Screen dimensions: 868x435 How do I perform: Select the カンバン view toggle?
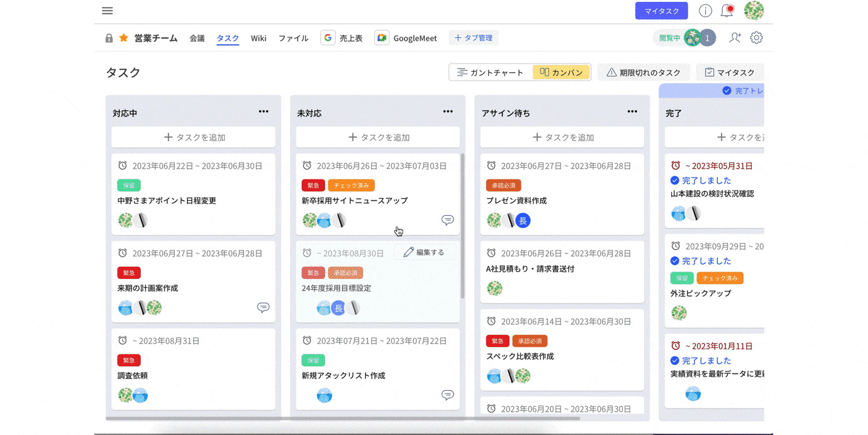(561, 72)
